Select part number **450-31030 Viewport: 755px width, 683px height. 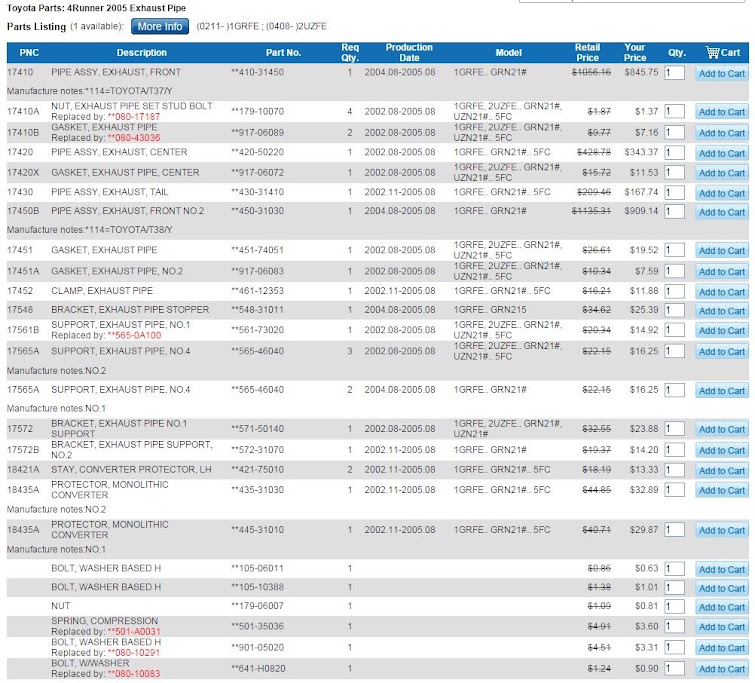[x=258, y=211]
